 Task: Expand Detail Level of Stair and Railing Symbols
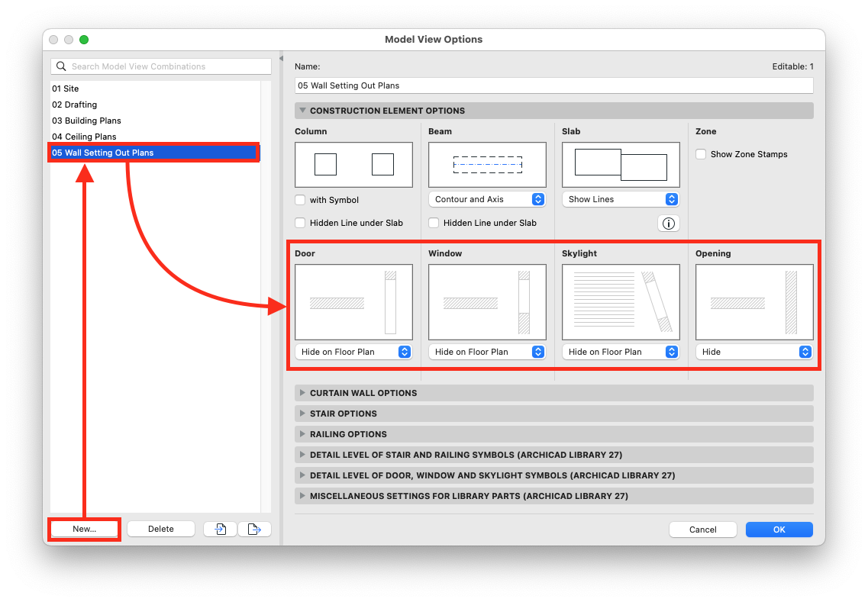tap(554, 455)
